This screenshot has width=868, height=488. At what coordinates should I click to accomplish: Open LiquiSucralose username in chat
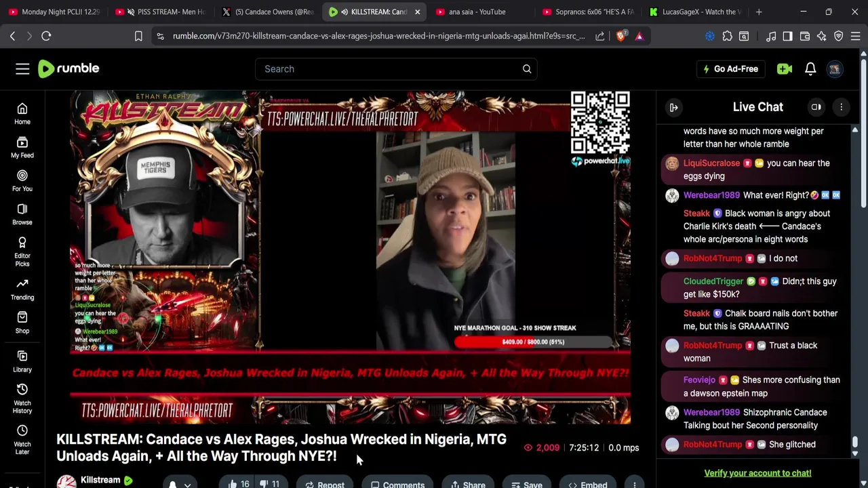tap(711, 163)
